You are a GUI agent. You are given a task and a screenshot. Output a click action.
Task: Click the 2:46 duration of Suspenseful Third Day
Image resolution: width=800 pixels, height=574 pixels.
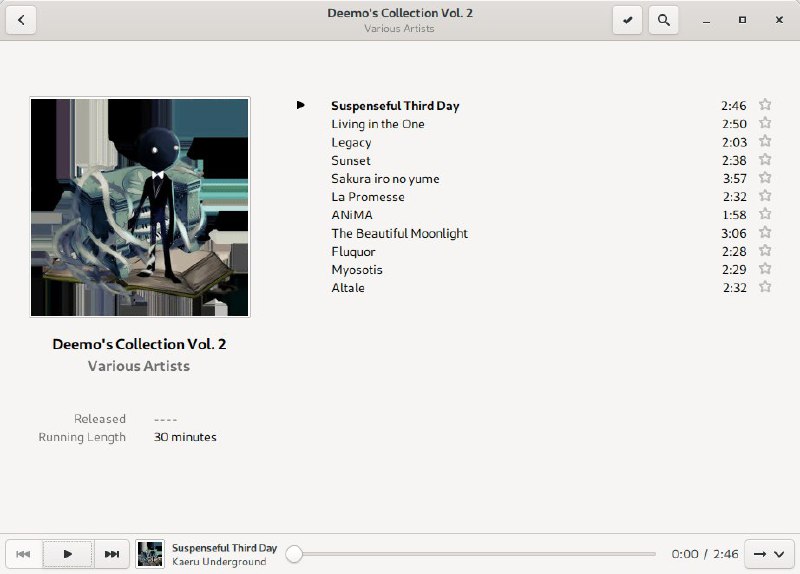pyautogui.click(x=734, y=106)
